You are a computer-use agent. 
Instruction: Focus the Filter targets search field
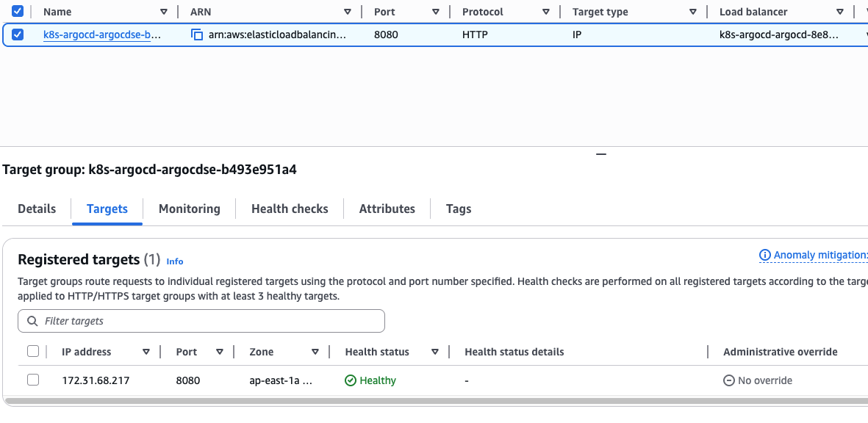click(x=209, y=321)
